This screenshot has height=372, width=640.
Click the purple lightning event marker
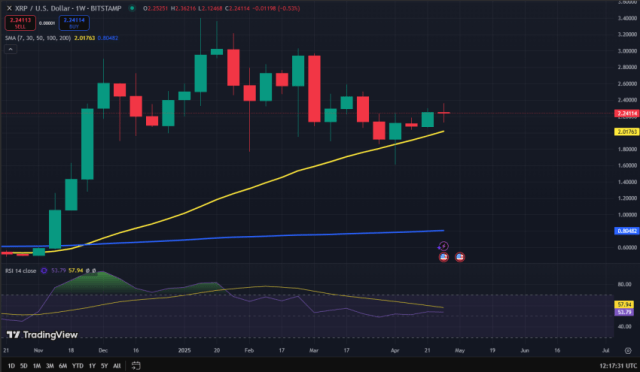point(443,246)
